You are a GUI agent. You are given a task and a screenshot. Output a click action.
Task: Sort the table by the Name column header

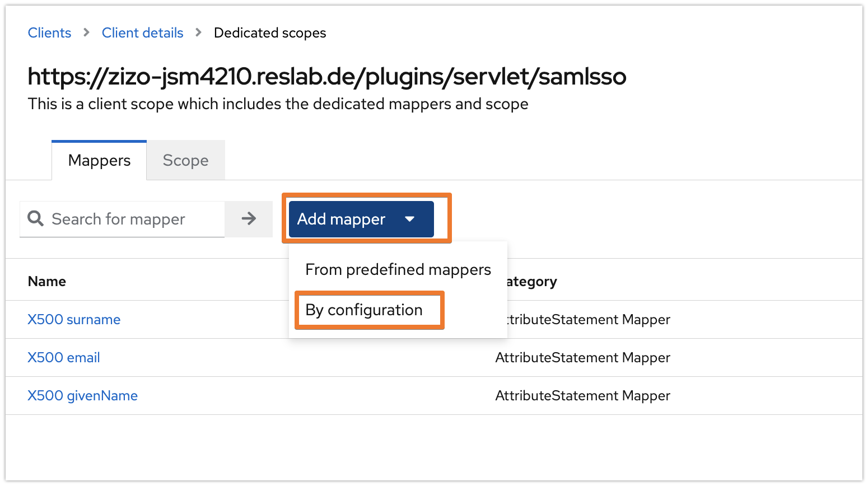[x=46, y=281]
